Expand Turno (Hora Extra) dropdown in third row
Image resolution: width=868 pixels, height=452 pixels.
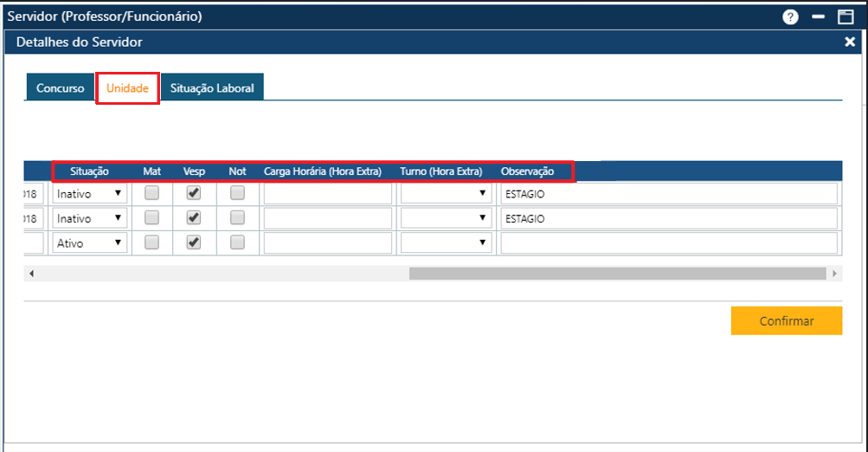click(446, 243)
